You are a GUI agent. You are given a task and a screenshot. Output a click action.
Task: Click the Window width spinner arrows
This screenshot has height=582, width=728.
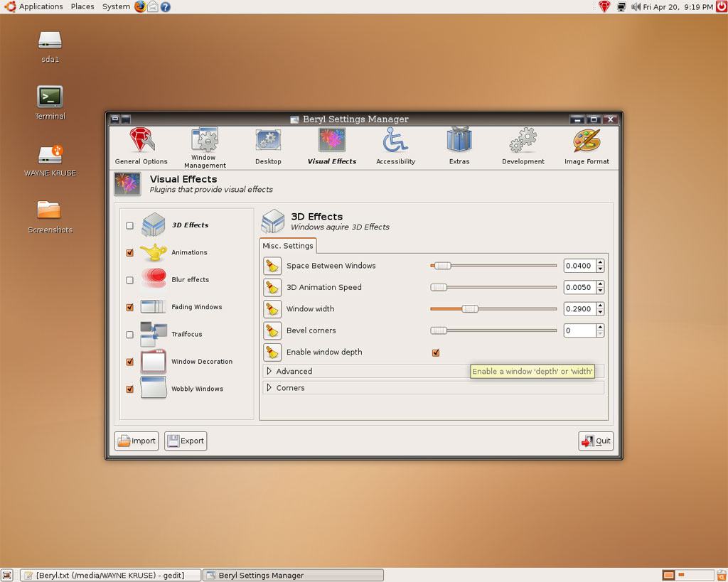pos(600,309)
